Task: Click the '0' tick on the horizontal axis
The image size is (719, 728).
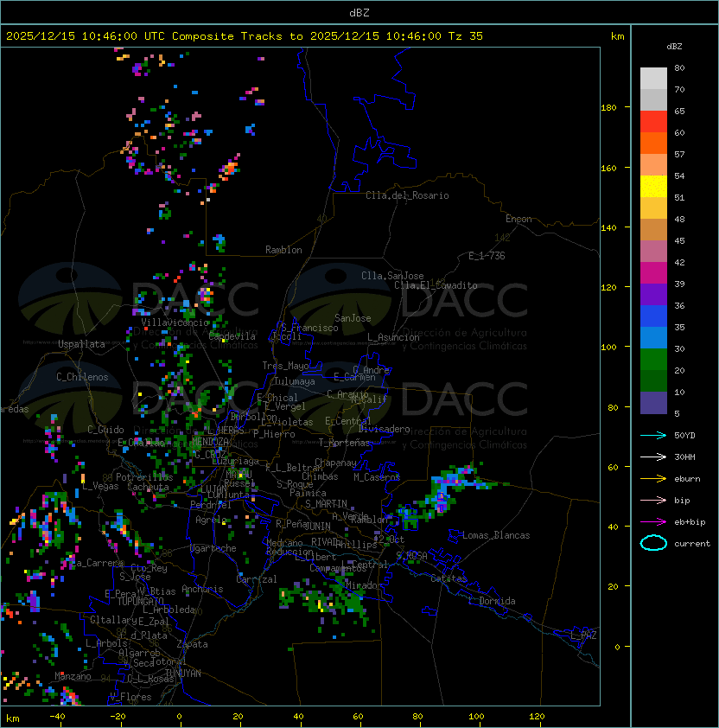Action: 179,717
